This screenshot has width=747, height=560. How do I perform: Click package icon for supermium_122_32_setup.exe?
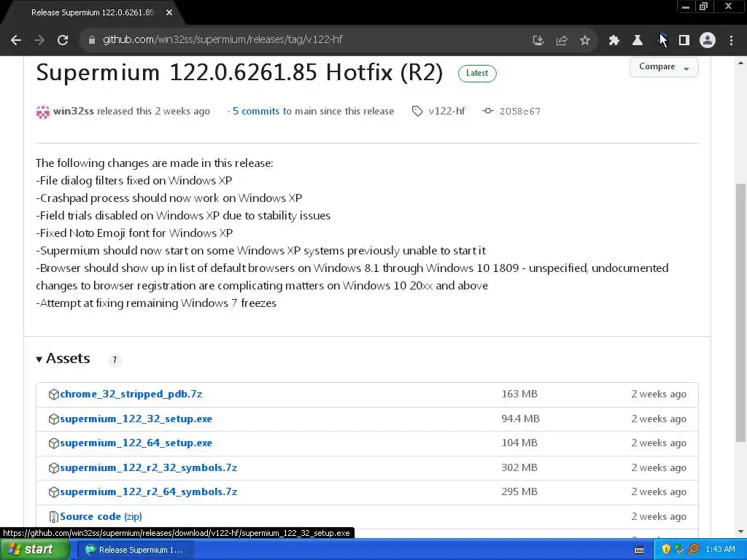(54, 419)
